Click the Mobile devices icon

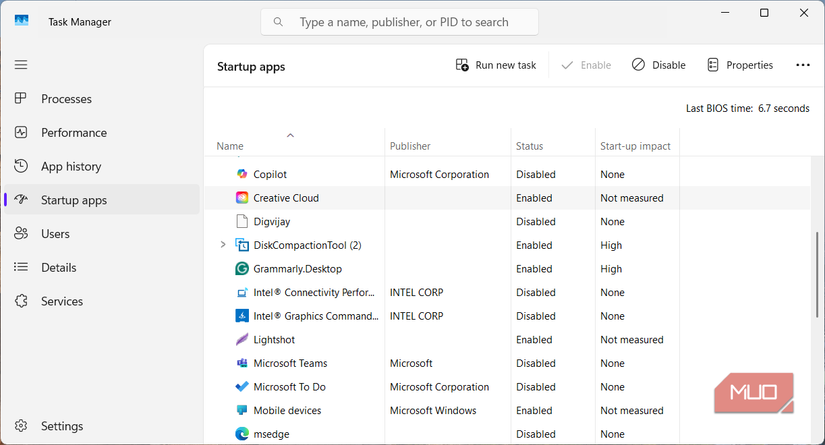242,410
